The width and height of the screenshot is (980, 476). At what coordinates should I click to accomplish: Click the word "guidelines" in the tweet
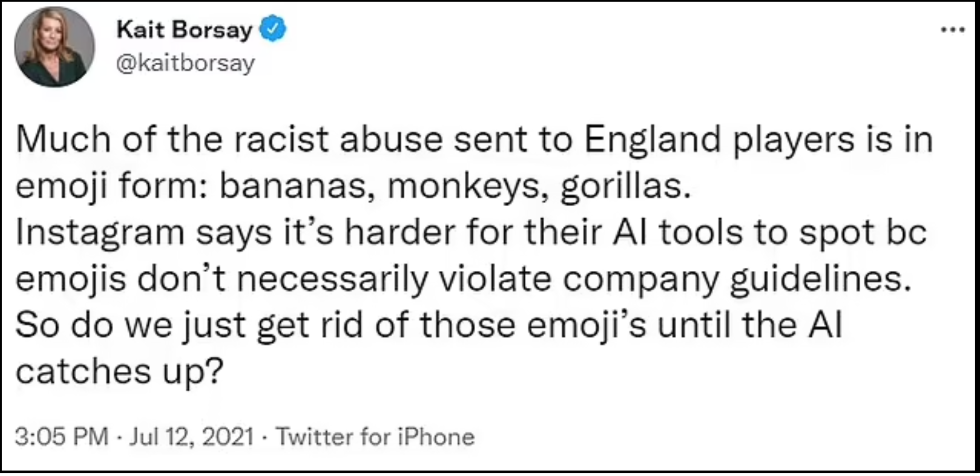(819, 279)
